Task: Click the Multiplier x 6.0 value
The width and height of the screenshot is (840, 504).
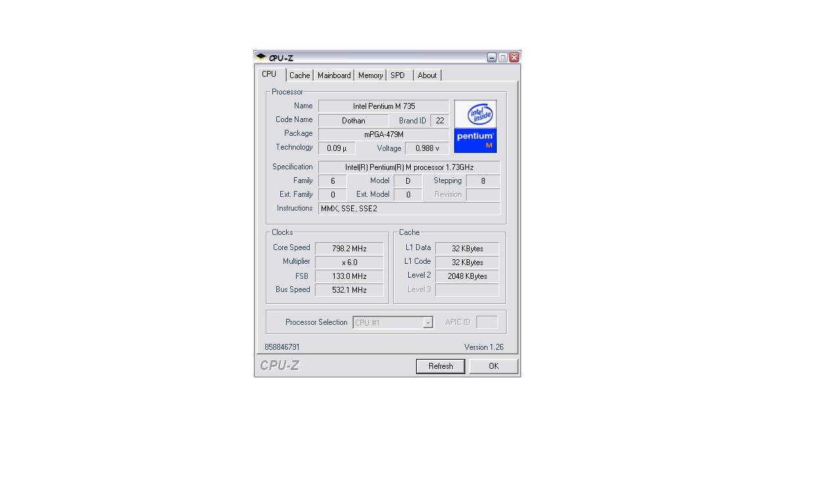Action: [x=349, y=262]
